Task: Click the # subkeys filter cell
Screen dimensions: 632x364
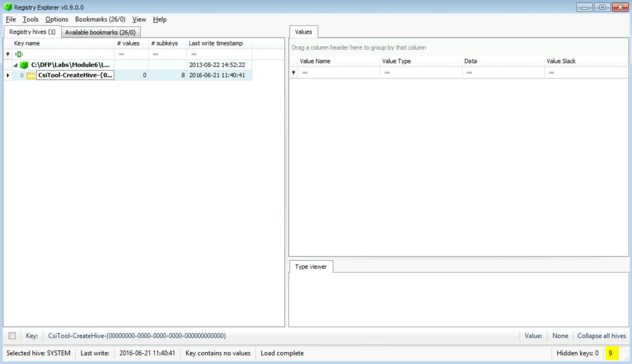Action: (x=168, y=54)
